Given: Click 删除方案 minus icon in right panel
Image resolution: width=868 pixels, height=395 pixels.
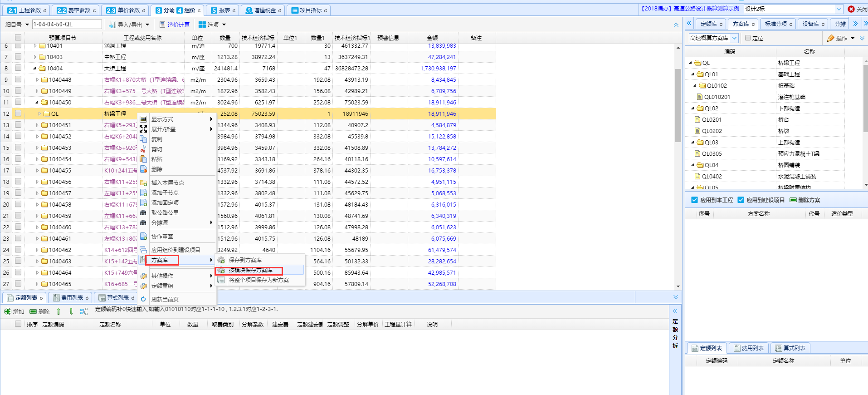Looking at the screenshot, I should click(x=793, y=200).
